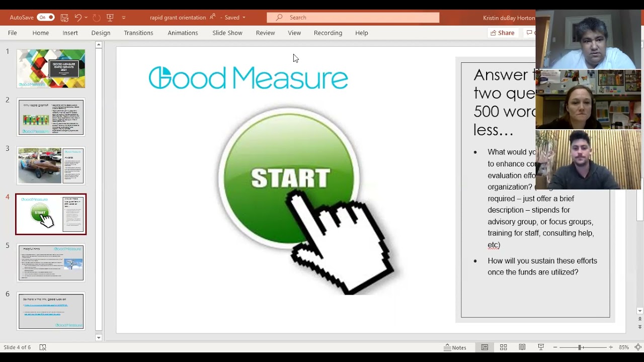Click the 85% zoom level

point(624,347)
